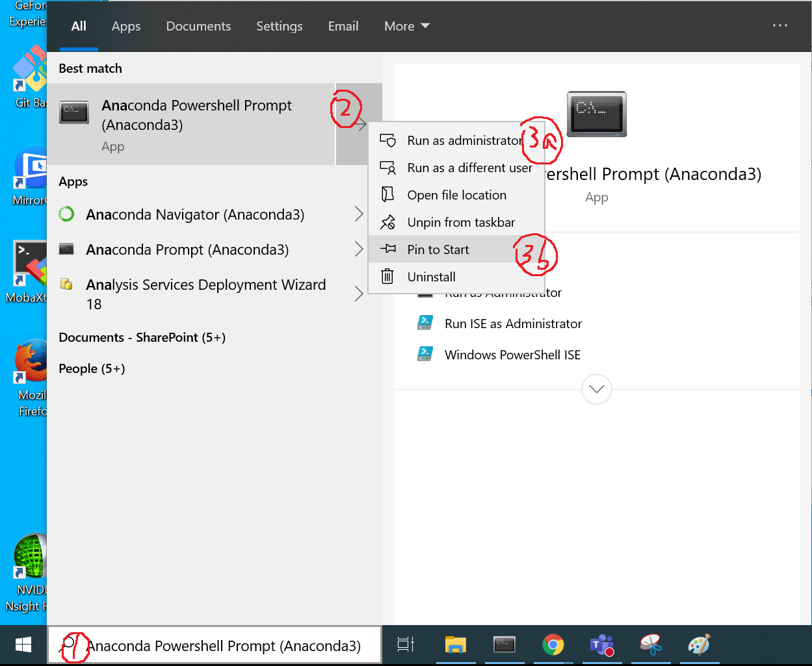Choose Run as a different user
This screenshot has width=812, height=666.
pos(456,168)
